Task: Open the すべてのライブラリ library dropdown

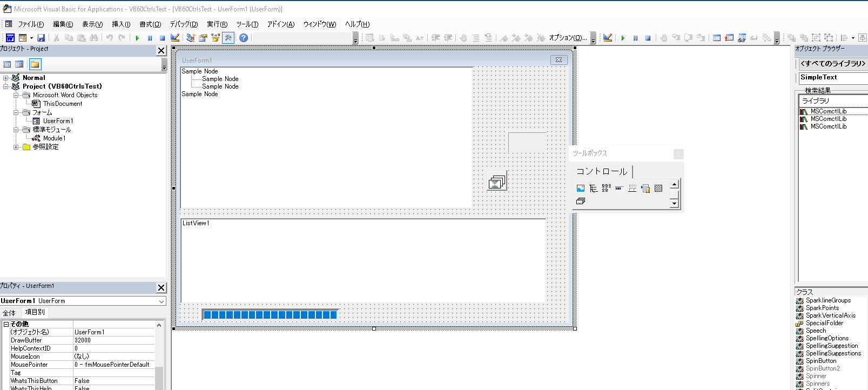Action: 833,64
